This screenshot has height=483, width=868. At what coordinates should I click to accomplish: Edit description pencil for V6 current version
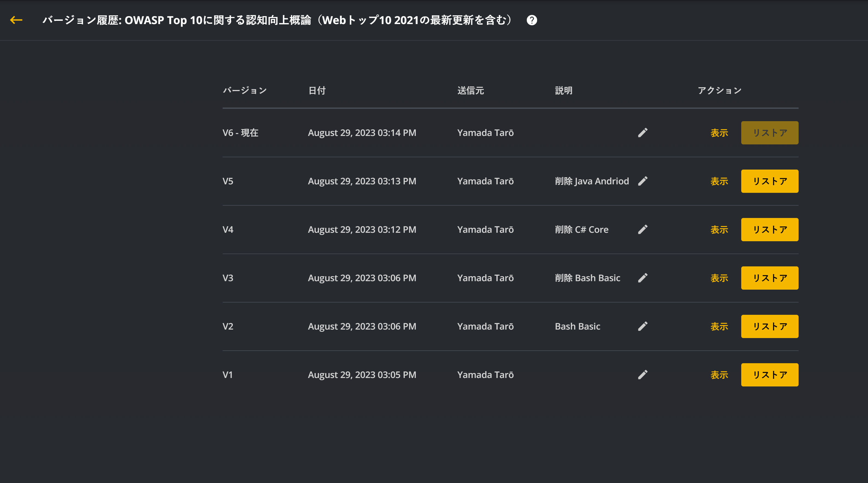[643, 133]
